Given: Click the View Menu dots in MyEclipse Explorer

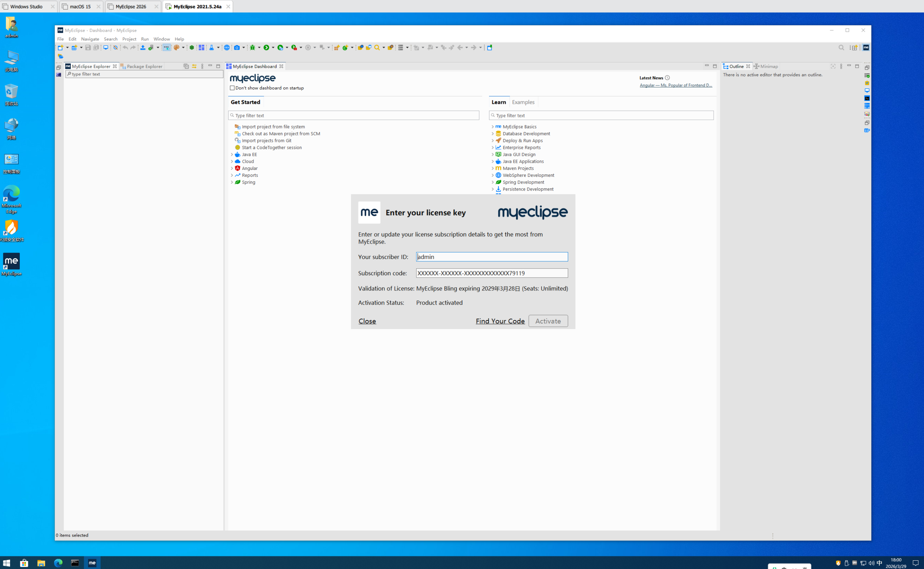Looking at the screenshot, I should pyautogui.click(x=202, y=66).
